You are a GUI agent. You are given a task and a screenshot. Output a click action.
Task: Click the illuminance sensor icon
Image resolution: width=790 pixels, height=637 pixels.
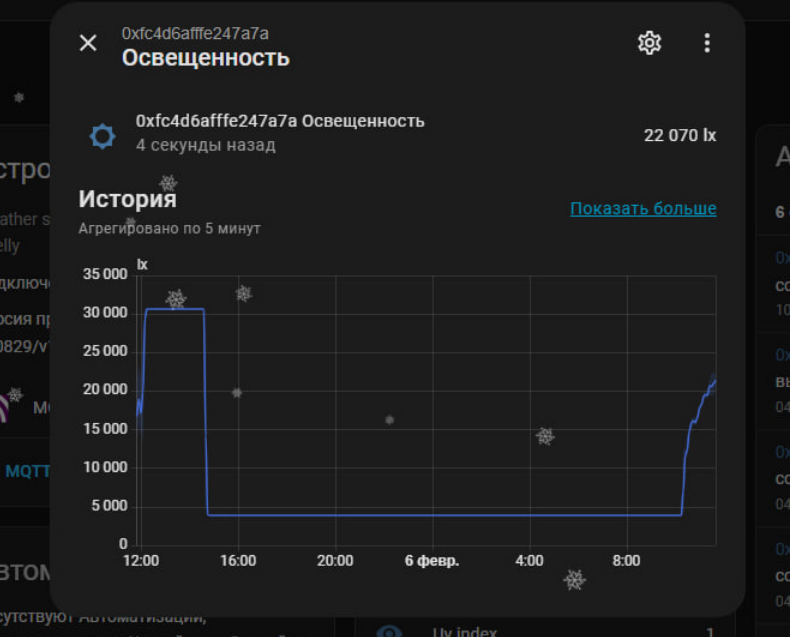pos(102,135)
